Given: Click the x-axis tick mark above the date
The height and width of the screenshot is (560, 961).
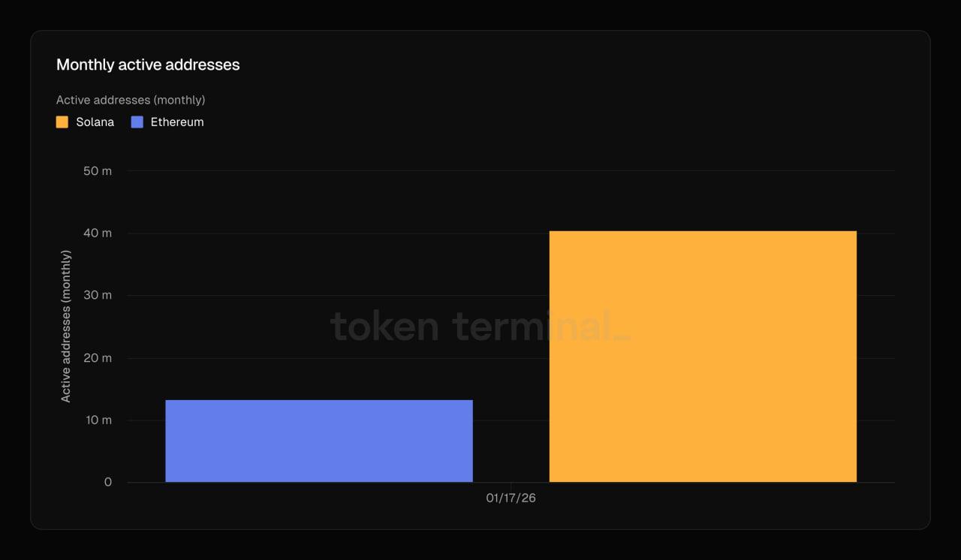Looking at the screenshot, I should (x=511, y=486).
